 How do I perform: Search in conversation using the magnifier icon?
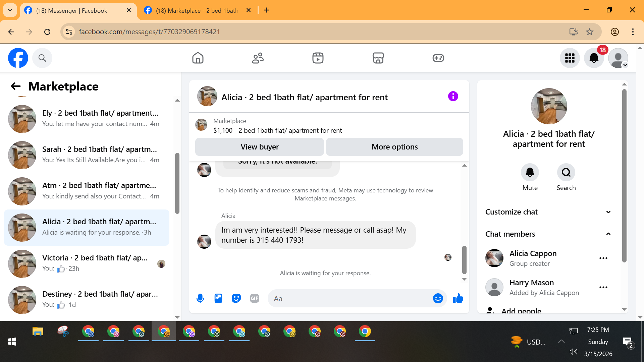[x=566, y=172]
